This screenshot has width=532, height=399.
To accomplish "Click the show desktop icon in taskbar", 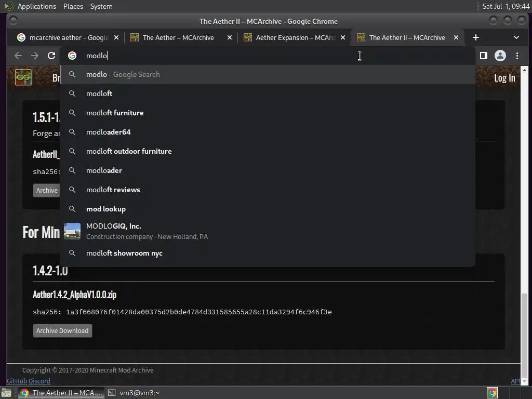I will pyautogui.click(x=6, y=393).
